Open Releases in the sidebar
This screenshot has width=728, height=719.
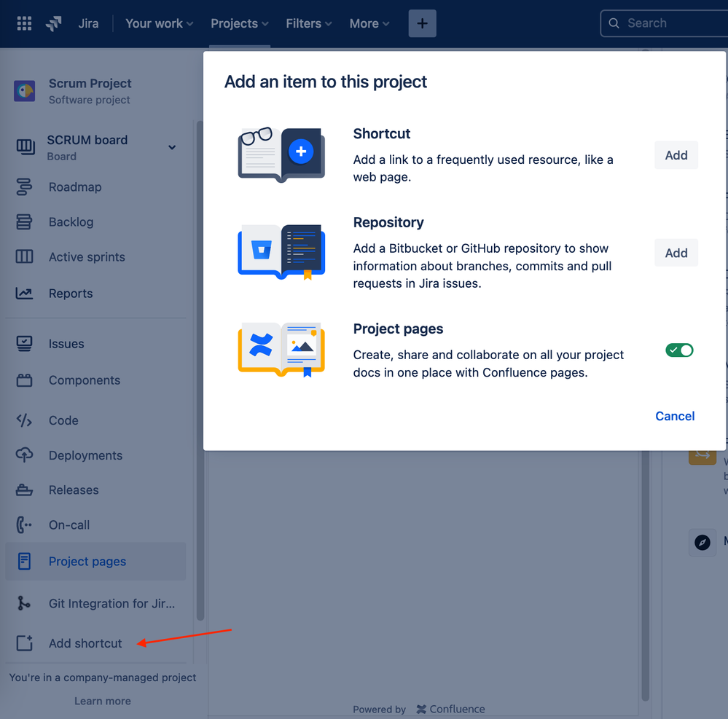(95, 490)
